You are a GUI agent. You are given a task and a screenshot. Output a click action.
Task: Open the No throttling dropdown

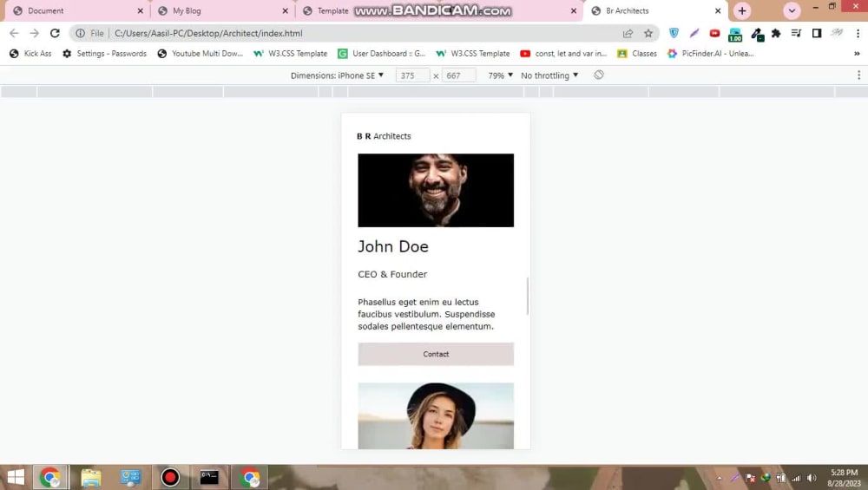click(549, 75)
